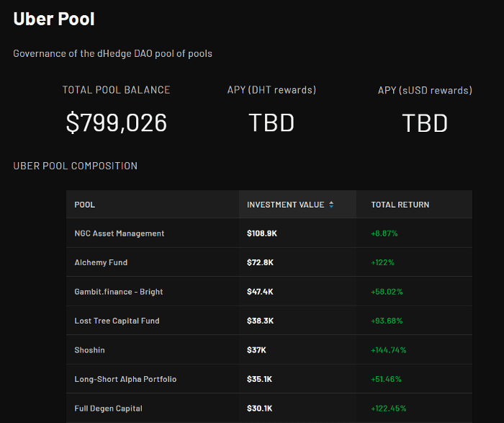Screen dimensions: 504x423
Task: Sort by the Investment Value sort arrows
Action: [331, 205]
